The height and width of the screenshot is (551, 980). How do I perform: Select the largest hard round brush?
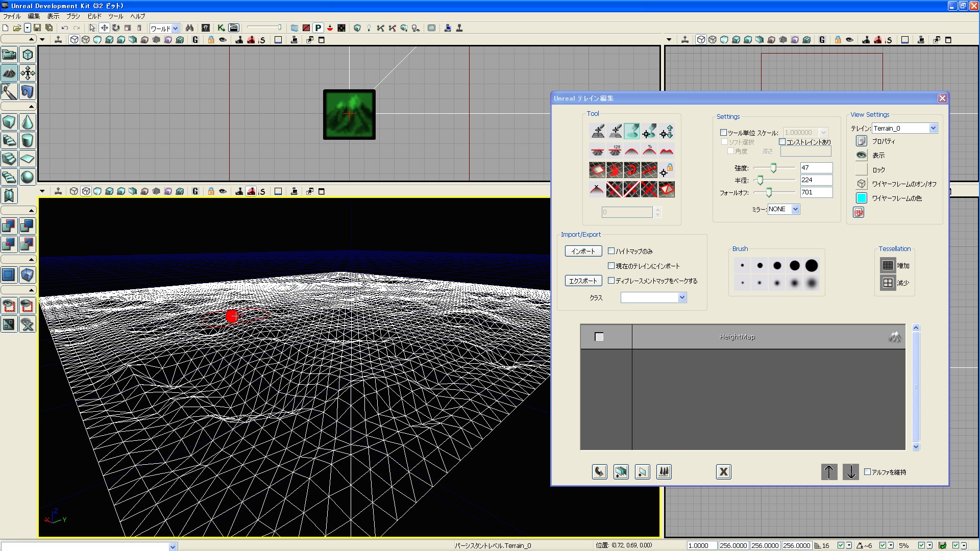[x=812, y=265]
